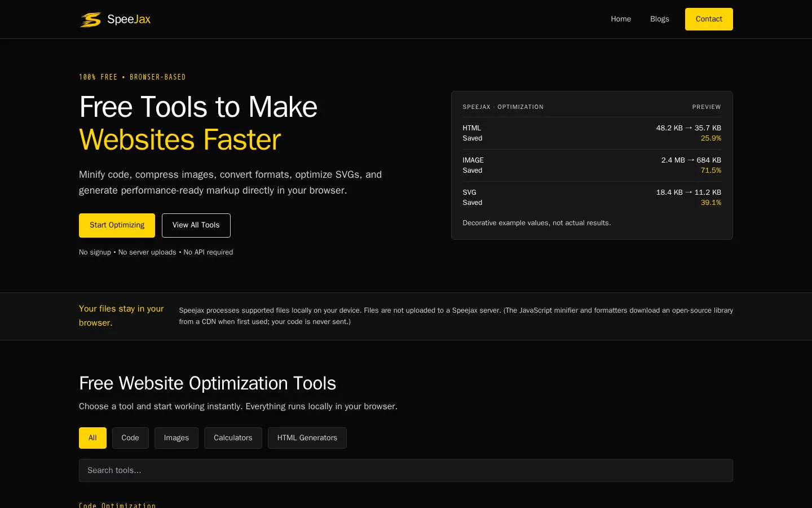
Task: Click the 'Minify code, compress images' description
Action: [x=231, y=182]
